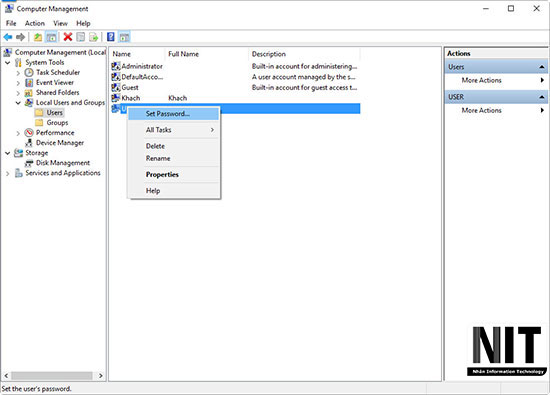The width and height of the screenshot is (550, 395).
Task: Expand Services and Applications node
Action: click(x=7, y=174)
